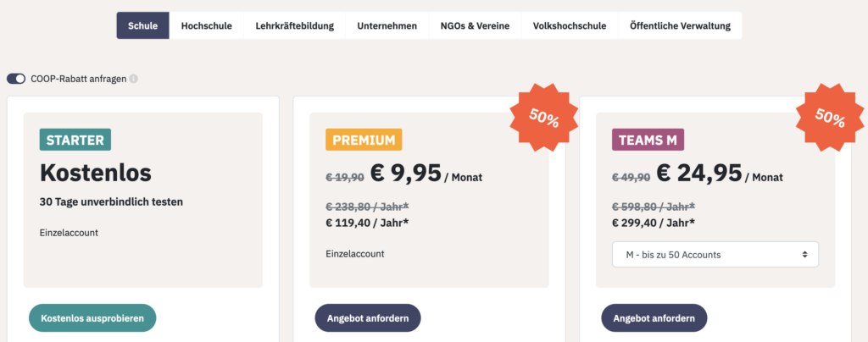868x342 pixels.
Task: Click the € 9,95 Premium monthly price
Action: (406, 173)
